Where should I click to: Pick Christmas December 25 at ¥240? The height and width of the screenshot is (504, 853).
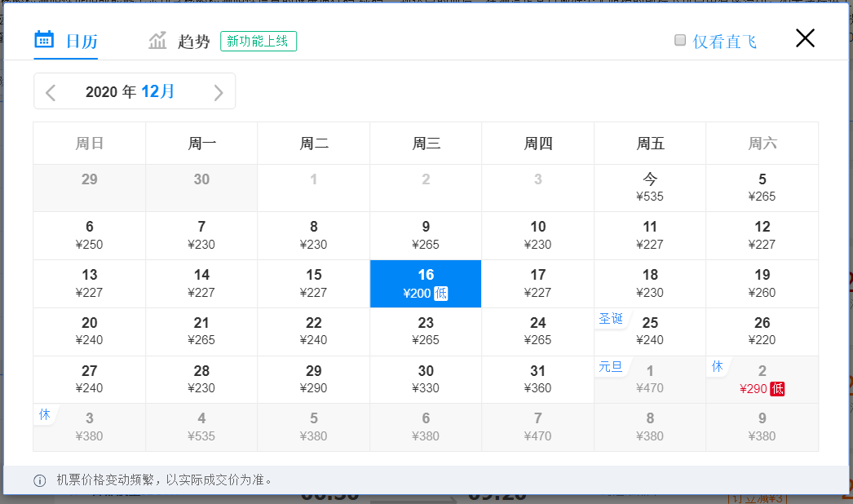pyautogui.click(x=650, y=331)
